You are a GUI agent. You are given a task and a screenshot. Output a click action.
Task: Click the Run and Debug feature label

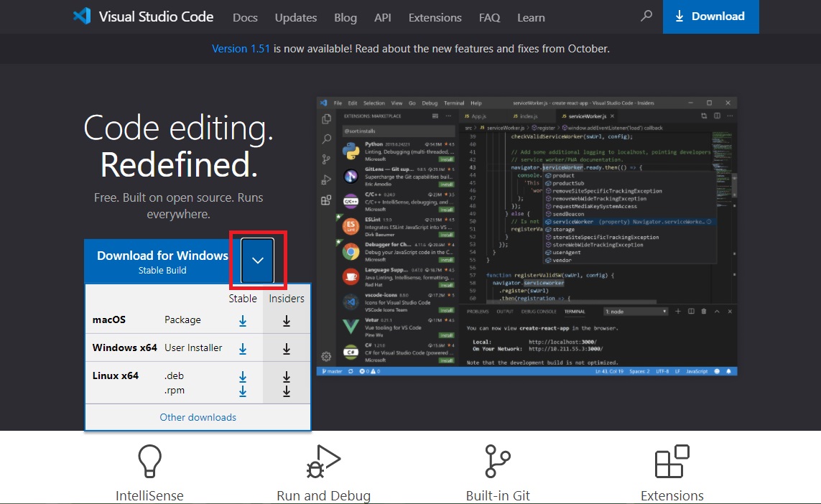[x=323, y=495]
